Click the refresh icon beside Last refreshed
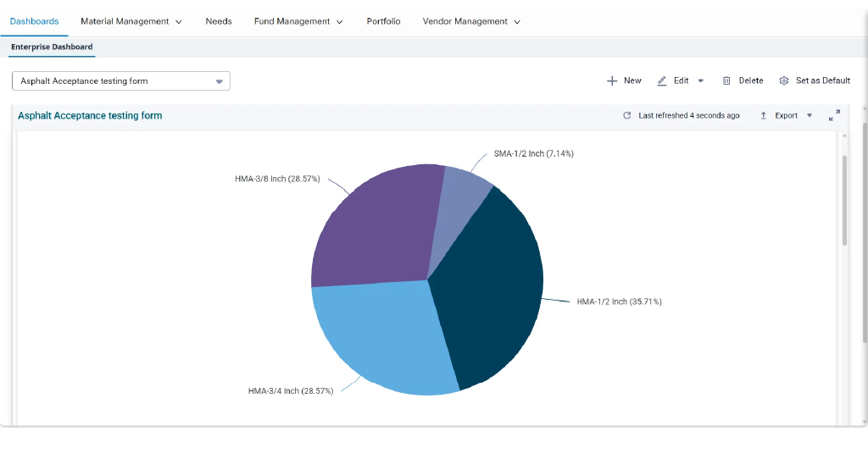868x470 pixels. pos(626,115)
